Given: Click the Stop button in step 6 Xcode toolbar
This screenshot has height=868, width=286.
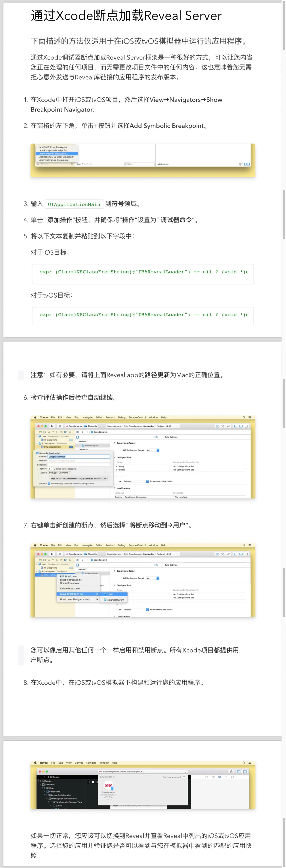Looking at the screenshot, I should [x=60, y=426].
